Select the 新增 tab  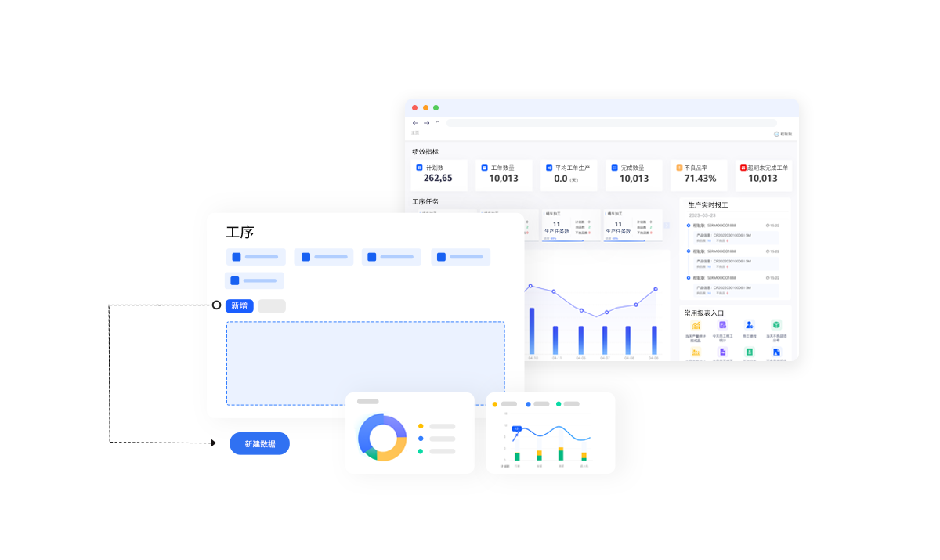click(239, 305)
